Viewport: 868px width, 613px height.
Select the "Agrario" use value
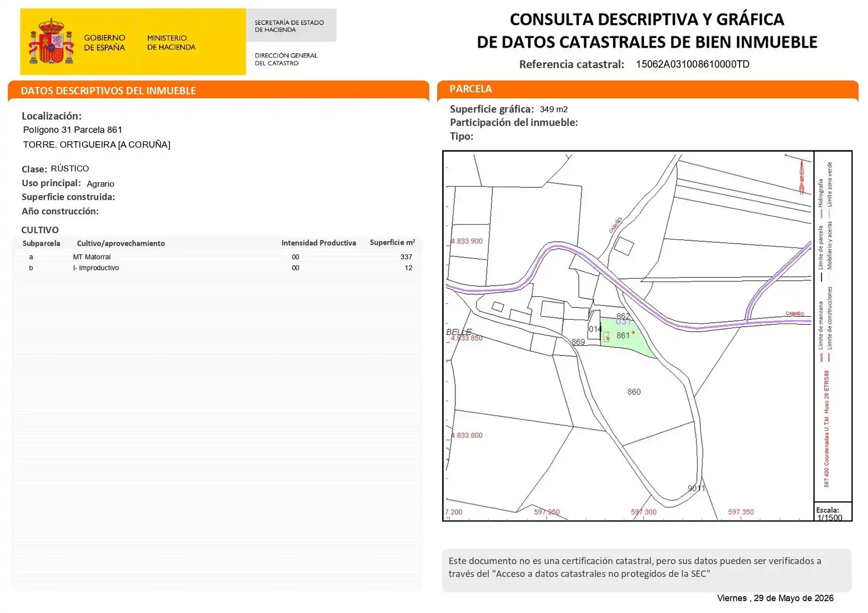point(100,184)
